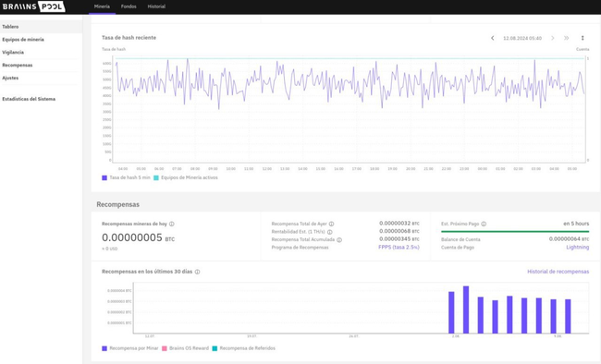Image resolution: width=601 pixels, height=364 pixels.
Task: Open the FPPS (tasa 2.5%) link
Action: pos(399,248)
